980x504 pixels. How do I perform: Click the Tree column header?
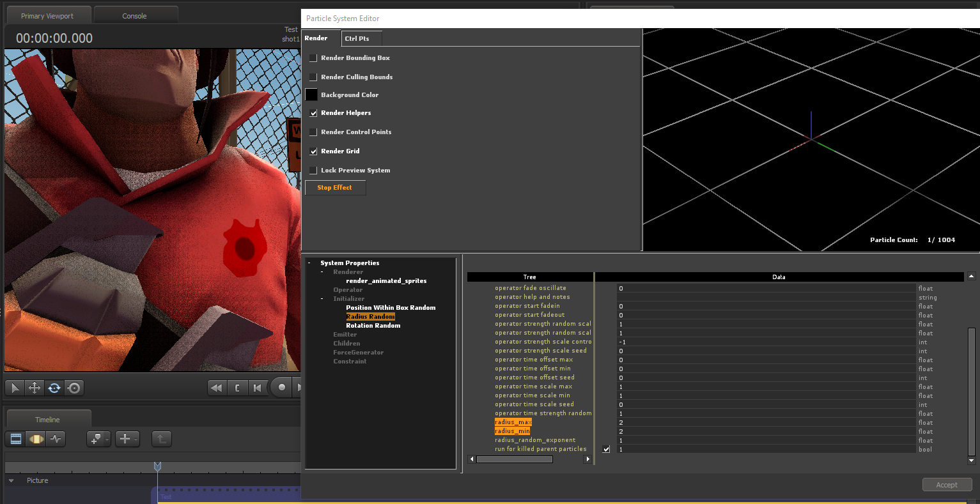pos(530,277)
